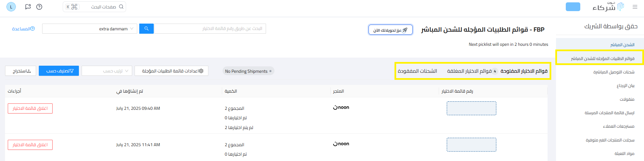Screen dimensions: 644x161
Task: Open the help question mark icon
Action: click(x=39, y=7)
